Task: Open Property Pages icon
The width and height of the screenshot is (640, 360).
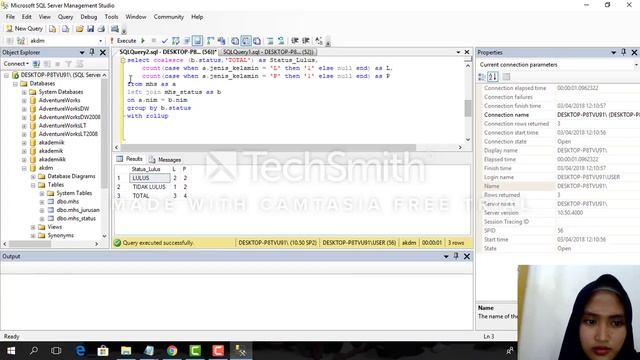Action: pyautogui.click(x=507, y=77)
